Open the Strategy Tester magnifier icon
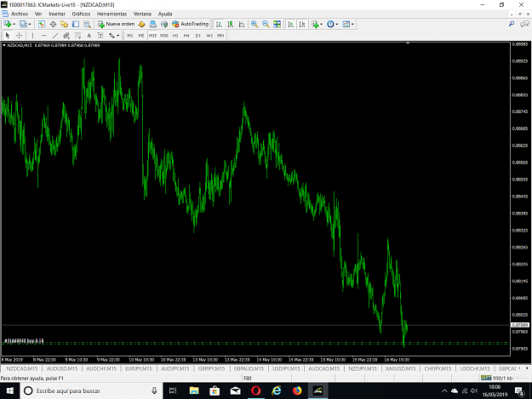 pyautogui.click(x=87, y=24)
